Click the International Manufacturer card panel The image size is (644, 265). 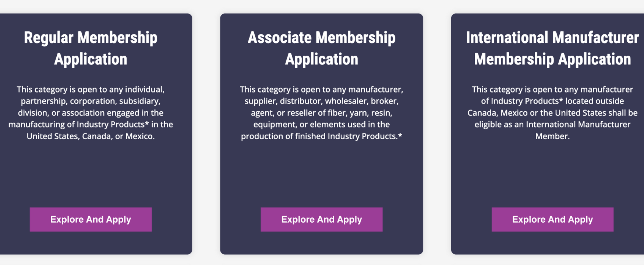point(552,170)
